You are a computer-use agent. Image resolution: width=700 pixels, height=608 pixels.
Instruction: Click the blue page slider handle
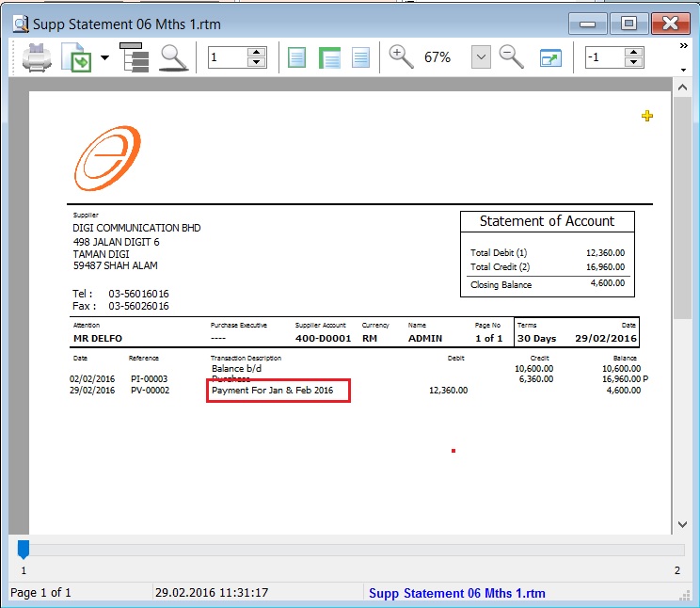pyautogui.click(x=24, y=549)
